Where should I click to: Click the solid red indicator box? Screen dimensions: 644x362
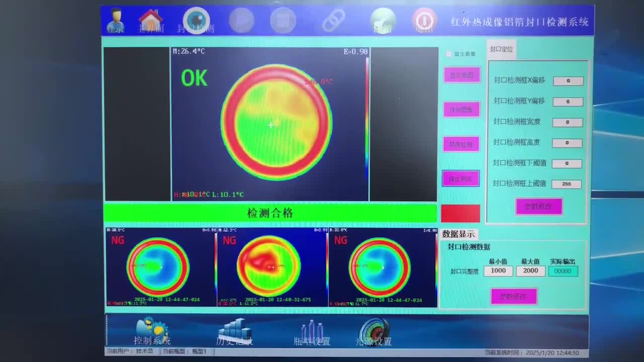(x=460, y=213)
